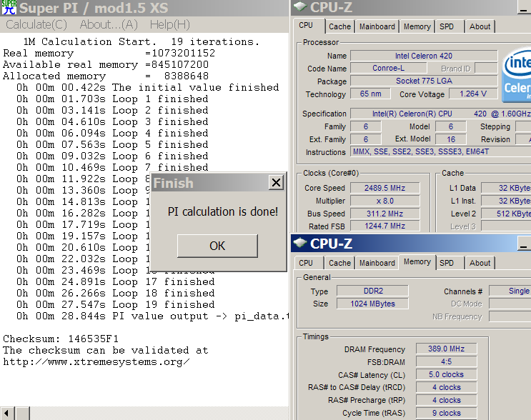Open the Calculate(C) menu in Super PI

click(x=36, y=24)
